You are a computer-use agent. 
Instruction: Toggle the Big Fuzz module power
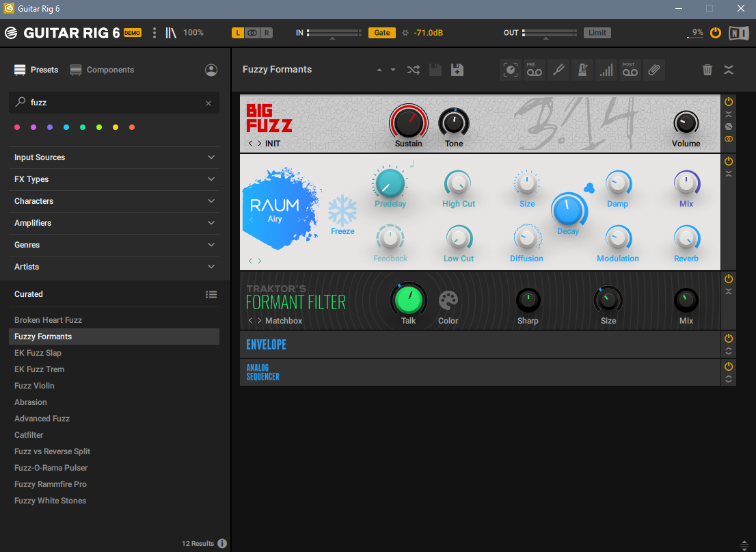(x=729, y=102)
